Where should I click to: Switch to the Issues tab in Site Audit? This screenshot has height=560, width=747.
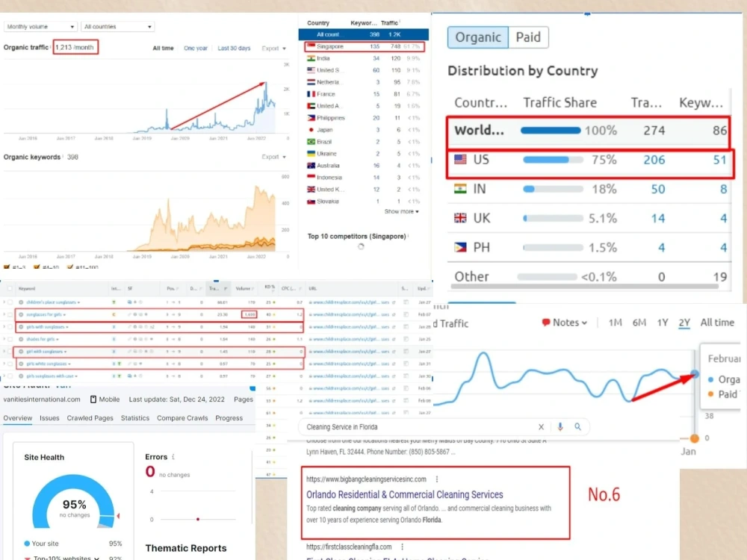click(49, 417)
